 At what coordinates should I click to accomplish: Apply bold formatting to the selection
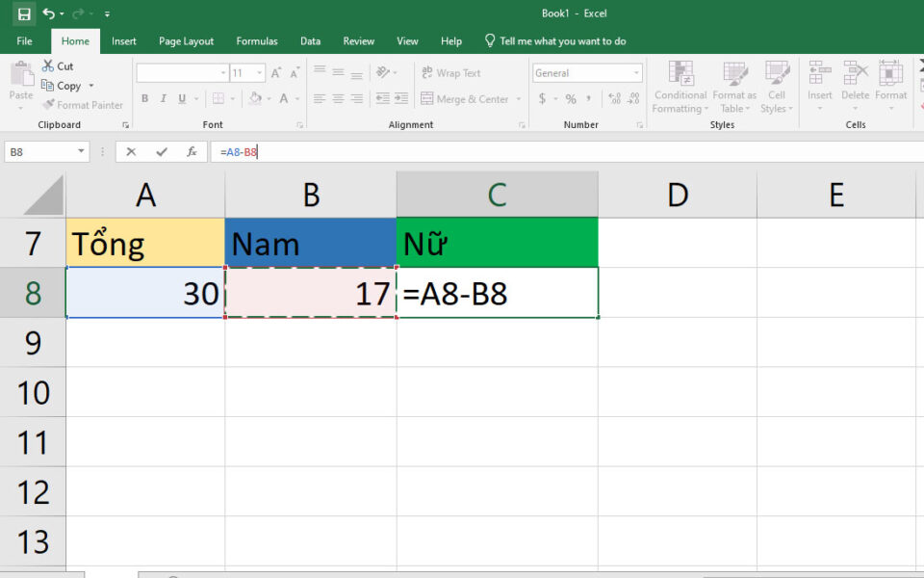[x=144, y=98]
